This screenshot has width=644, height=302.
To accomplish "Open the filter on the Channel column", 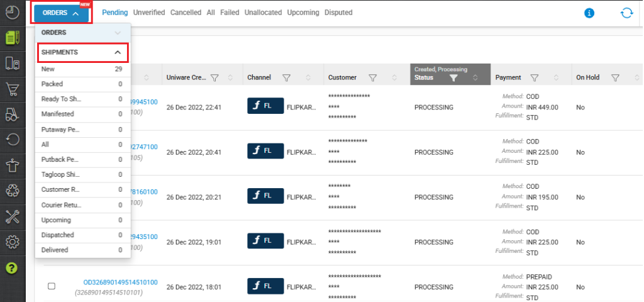I will [x=286, y=78].
